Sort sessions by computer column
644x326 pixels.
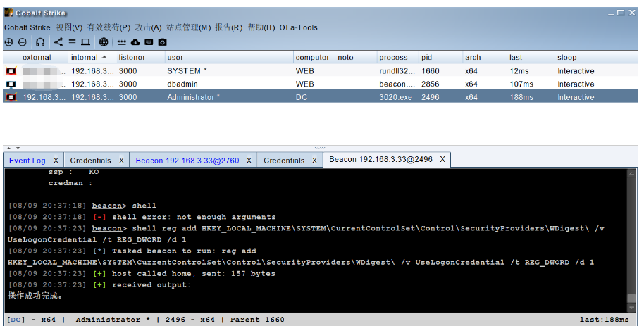[x=314, y=58]
